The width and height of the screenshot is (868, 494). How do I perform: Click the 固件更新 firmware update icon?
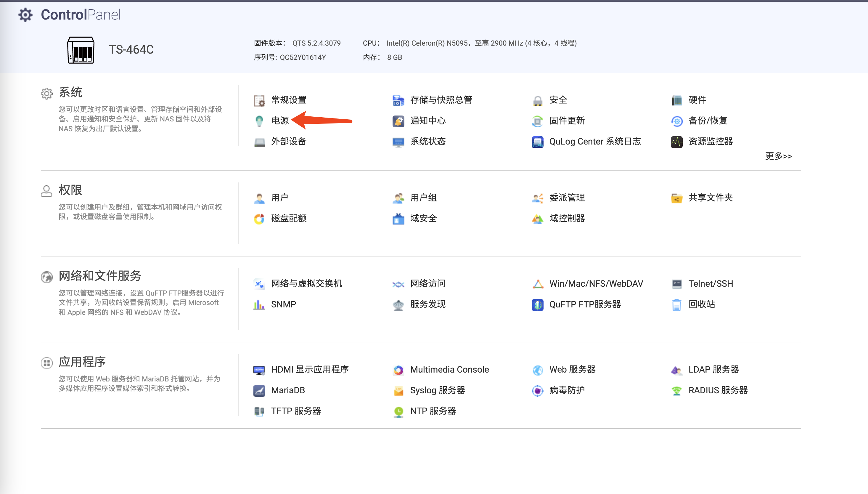pyautogui.click(x=537, y=121)
